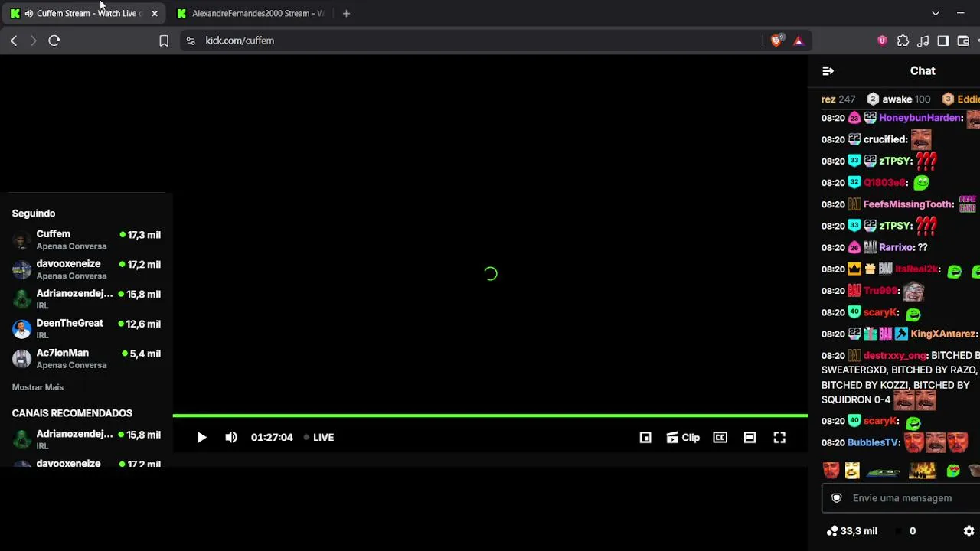Viewport: 980px width, 551px height.
Task: Select Q1803e8 username in chat
Action: 885,183
